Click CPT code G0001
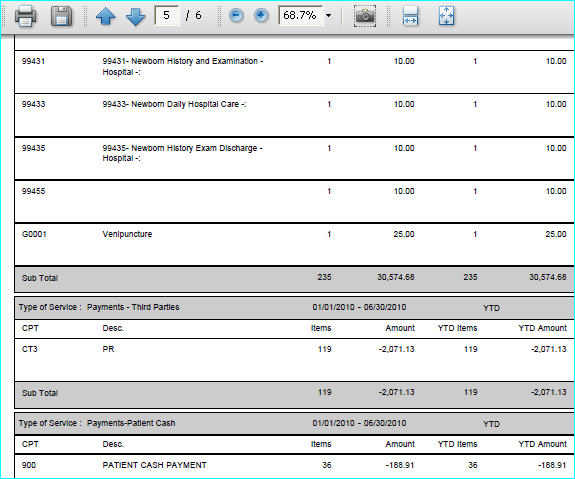The height and width of the screenshot is (479, 575). [x=34, y=234]
